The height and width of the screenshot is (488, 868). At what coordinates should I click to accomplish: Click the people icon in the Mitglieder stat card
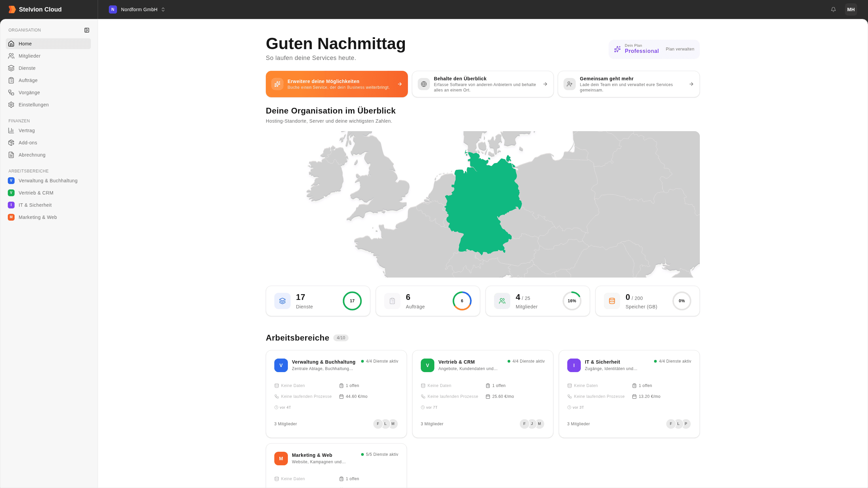(502, 301)
